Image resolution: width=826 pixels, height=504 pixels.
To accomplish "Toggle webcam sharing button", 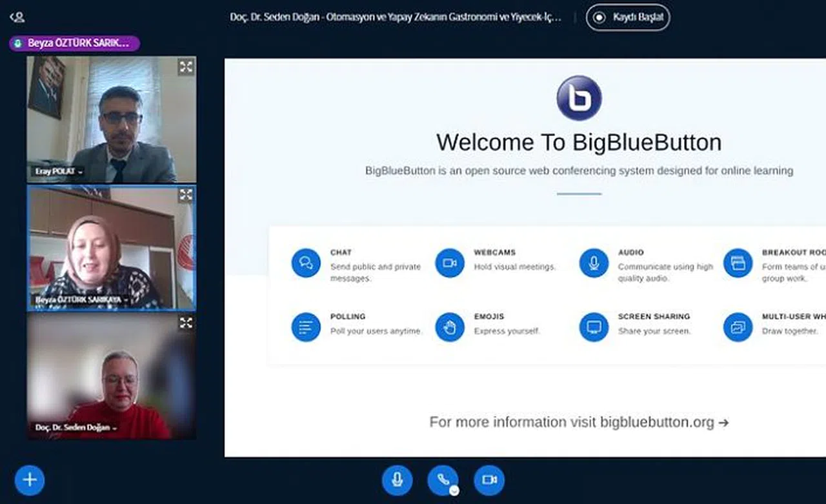I will pos(489,479).
